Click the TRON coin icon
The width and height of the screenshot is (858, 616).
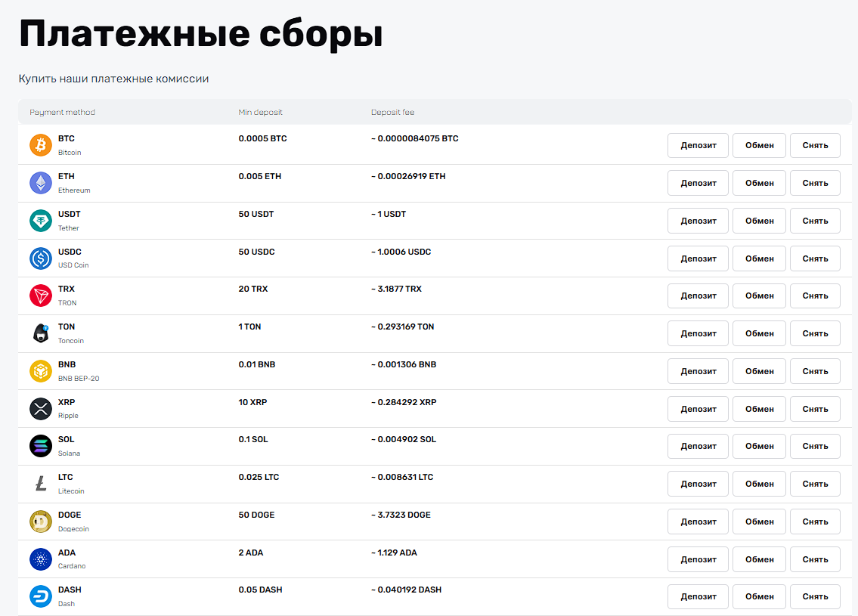coord(41,296)
